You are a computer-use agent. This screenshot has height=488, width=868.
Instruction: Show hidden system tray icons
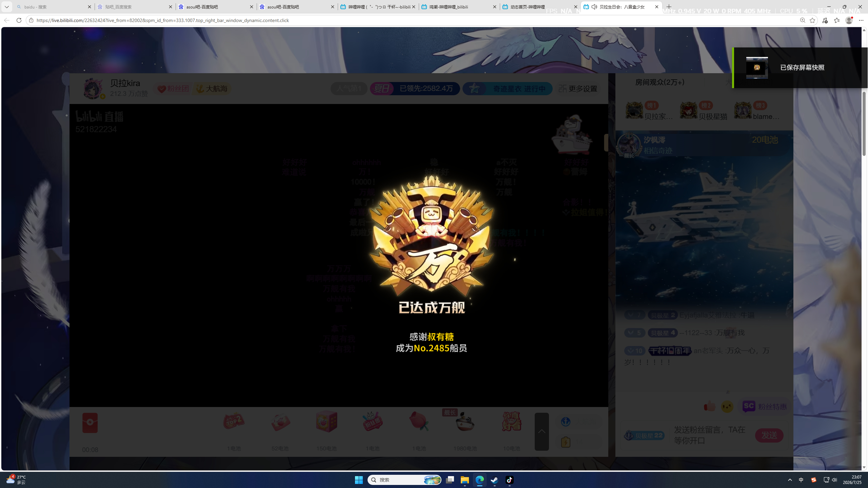point(790,480)
